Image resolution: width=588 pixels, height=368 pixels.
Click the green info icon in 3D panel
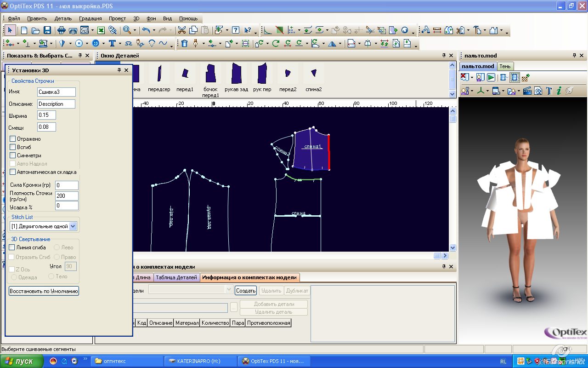(559, 91)
